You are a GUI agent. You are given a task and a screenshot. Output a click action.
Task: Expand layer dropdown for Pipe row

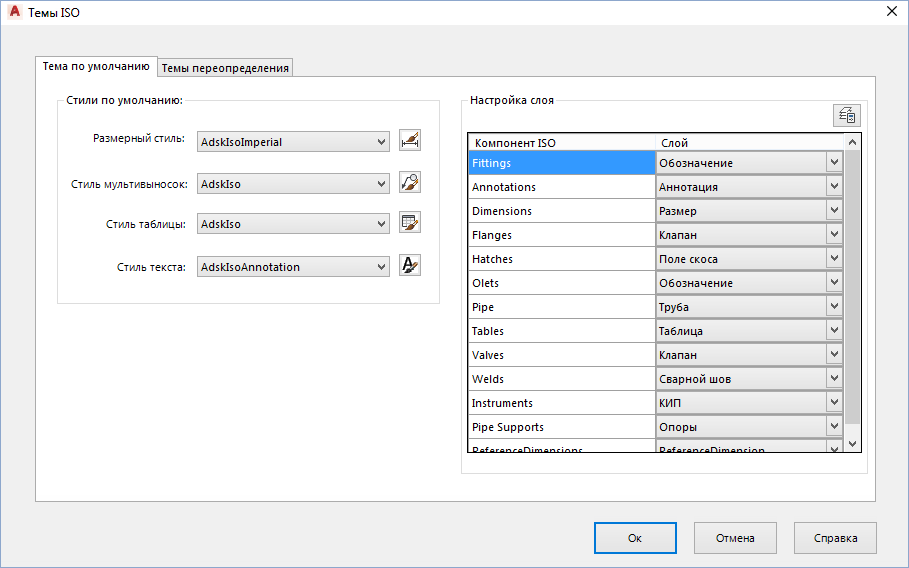tap(834, 306)
